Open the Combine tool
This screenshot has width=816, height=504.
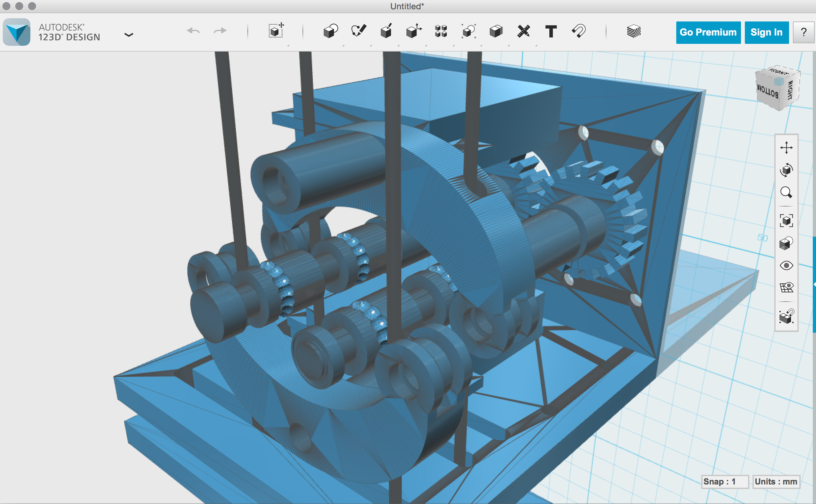[x=496, y=31]
